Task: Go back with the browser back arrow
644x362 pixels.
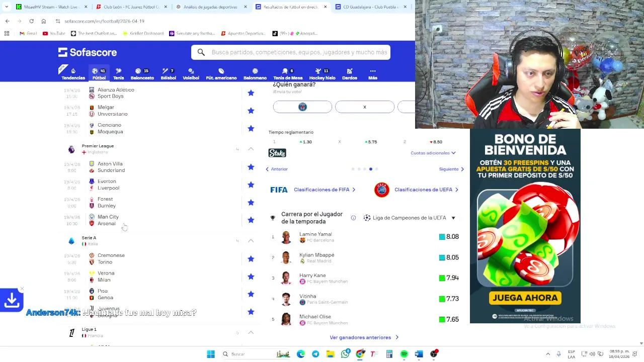Action: coord(7,21)
